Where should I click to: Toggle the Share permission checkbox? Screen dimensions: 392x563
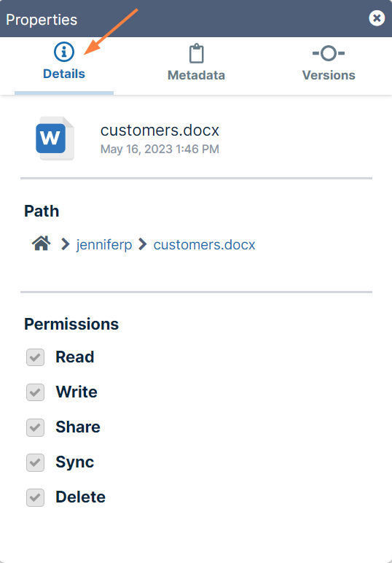[35, 427]
